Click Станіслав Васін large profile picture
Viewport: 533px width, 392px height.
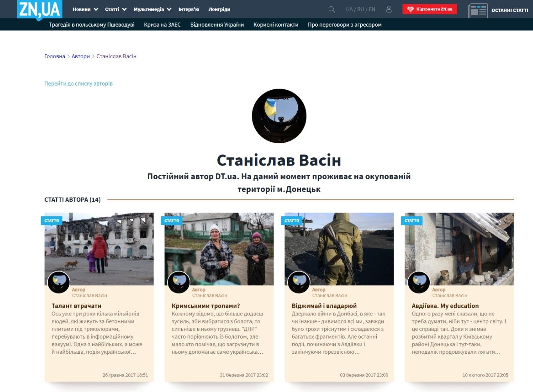point(279,116)
